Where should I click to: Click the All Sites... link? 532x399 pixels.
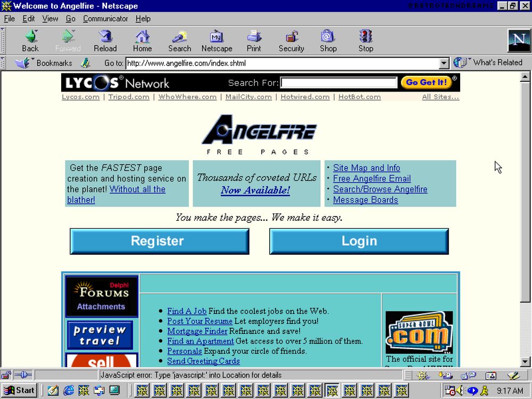440,97
